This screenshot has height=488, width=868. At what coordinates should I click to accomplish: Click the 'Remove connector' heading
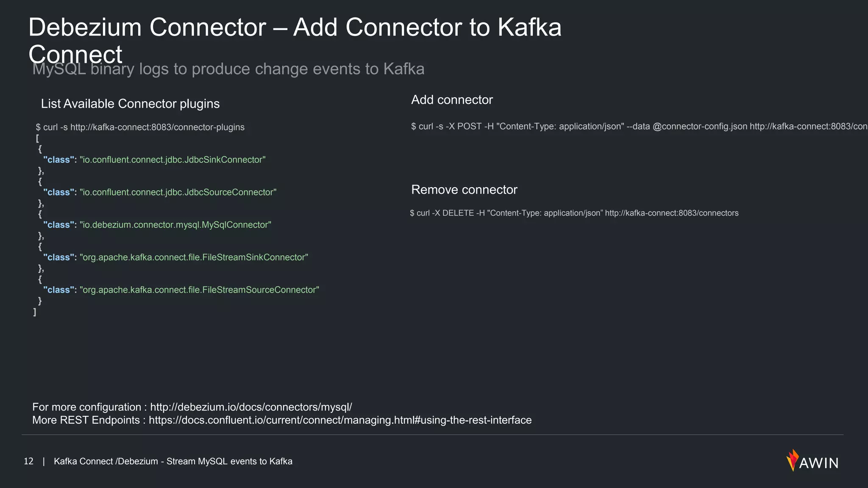(x=464, y=190)
